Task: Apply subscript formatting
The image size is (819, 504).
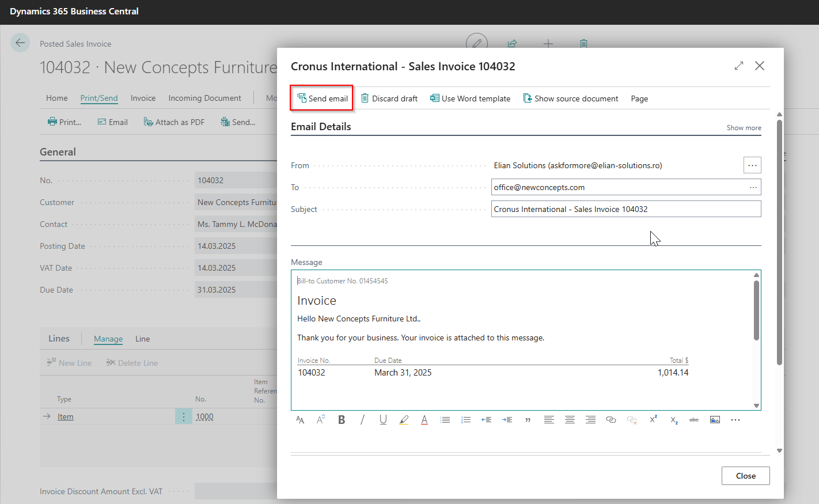Action: pyautogui.click(x=673, y=420)
